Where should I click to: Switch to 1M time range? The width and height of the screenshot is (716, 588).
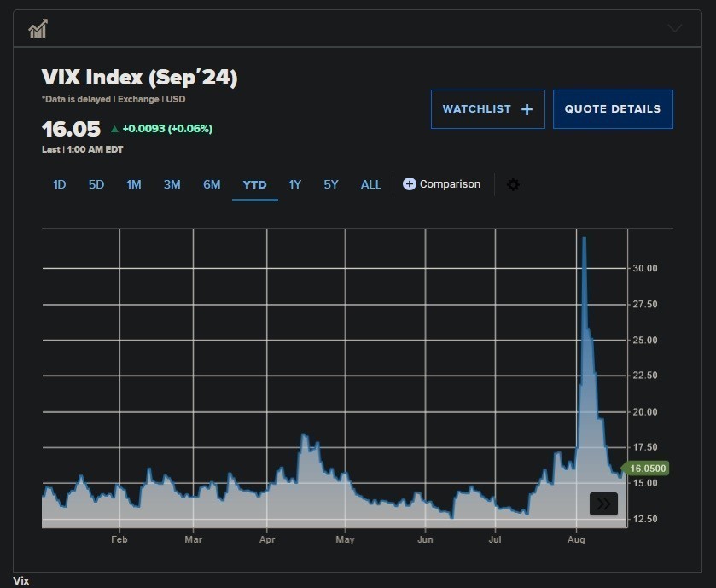[x=134, y=184]
